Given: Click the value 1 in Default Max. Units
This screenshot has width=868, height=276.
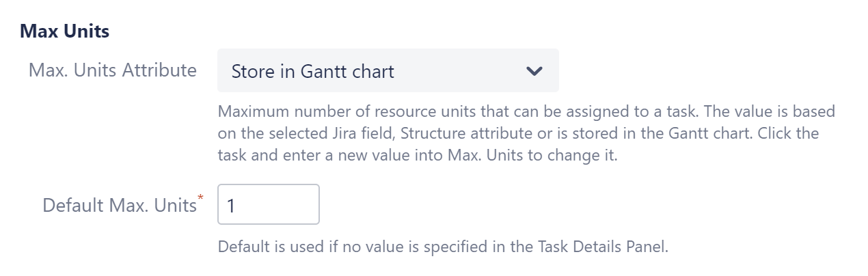Looking at the screenshot, I should [231, 205].
